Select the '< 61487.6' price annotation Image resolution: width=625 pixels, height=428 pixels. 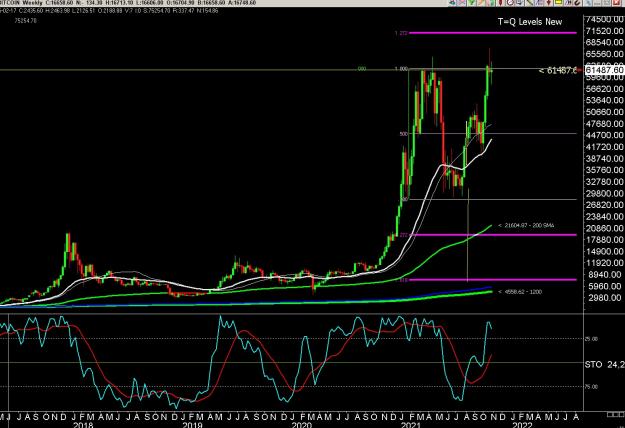(x=557, y=71)
